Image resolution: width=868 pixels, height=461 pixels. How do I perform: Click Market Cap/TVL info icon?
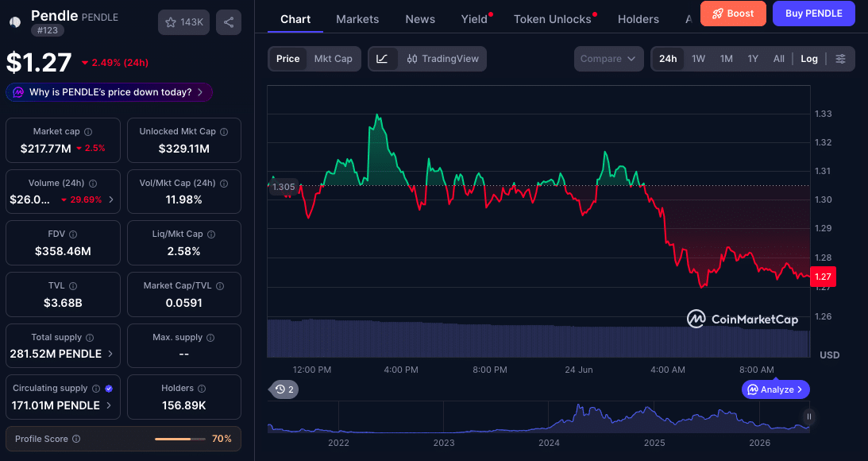click(220, 286)
